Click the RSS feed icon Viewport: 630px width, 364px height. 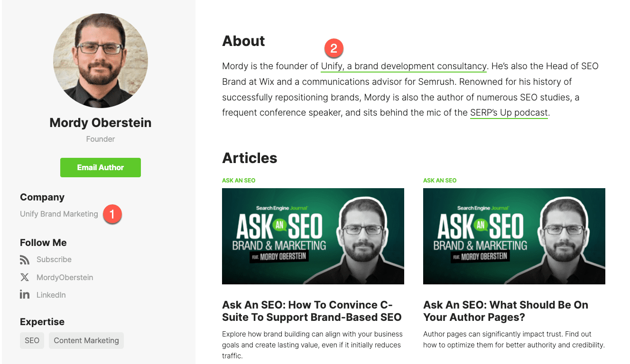pos(25,260)
